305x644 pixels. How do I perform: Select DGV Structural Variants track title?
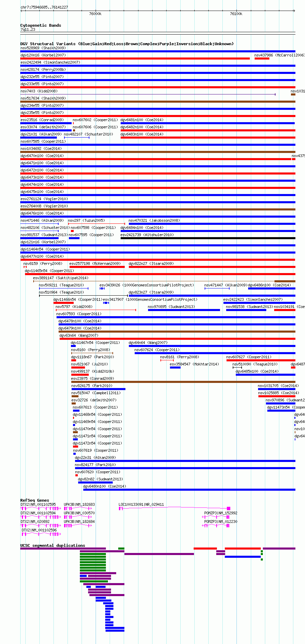tap(127, 44)
